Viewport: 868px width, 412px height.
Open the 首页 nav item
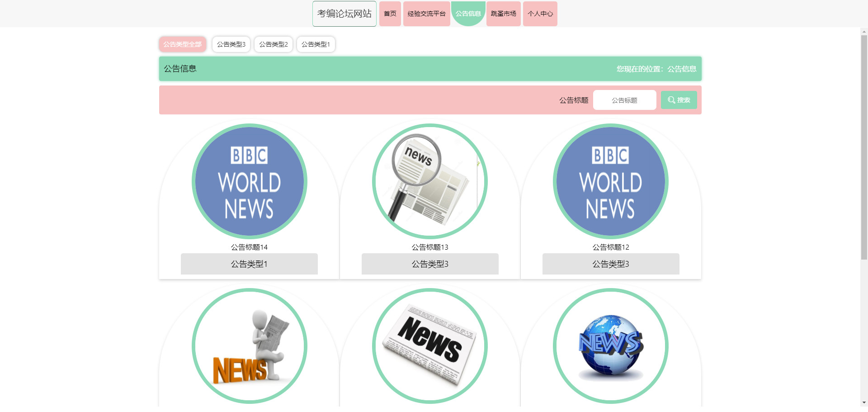pyautogui.click(x=390, y=14)
